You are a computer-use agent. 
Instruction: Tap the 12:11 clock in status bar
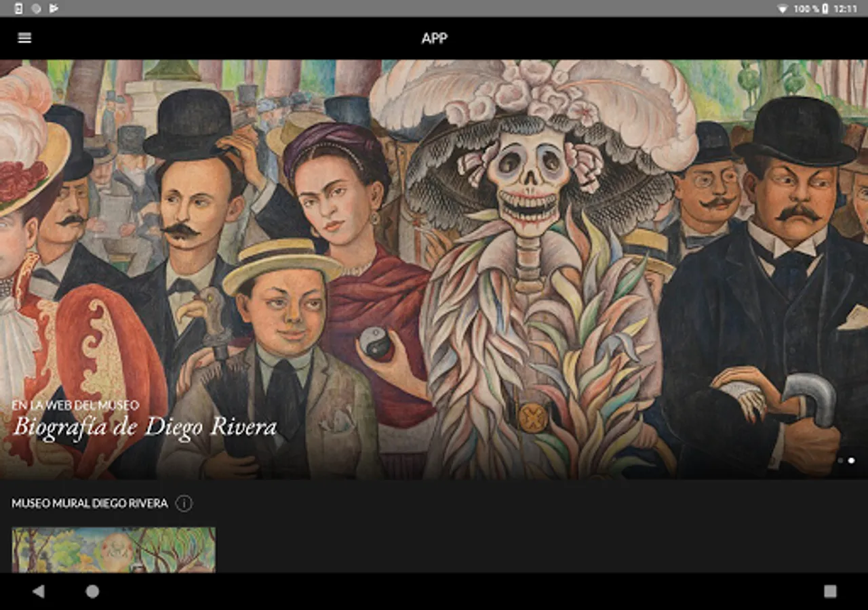pos(846,9)
